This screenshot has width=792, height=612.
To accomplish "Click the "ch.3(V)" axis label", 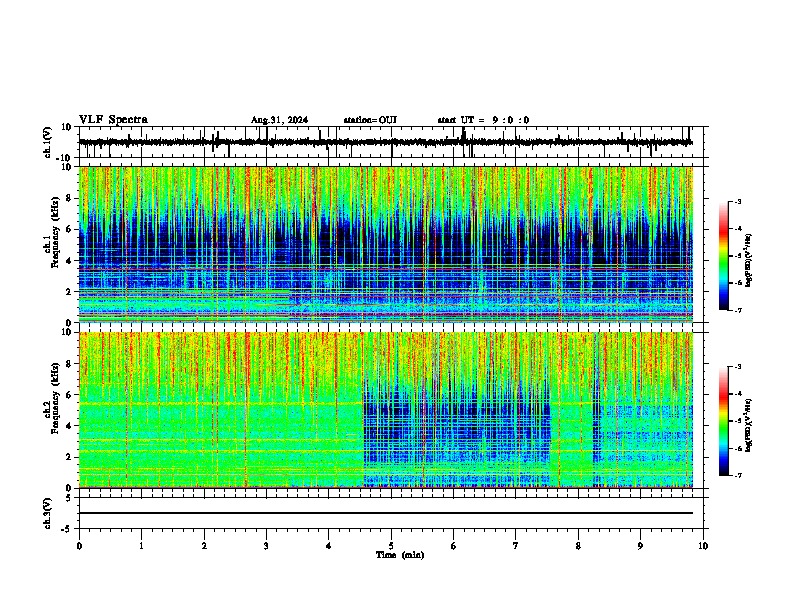I will (x=48, y=513).
